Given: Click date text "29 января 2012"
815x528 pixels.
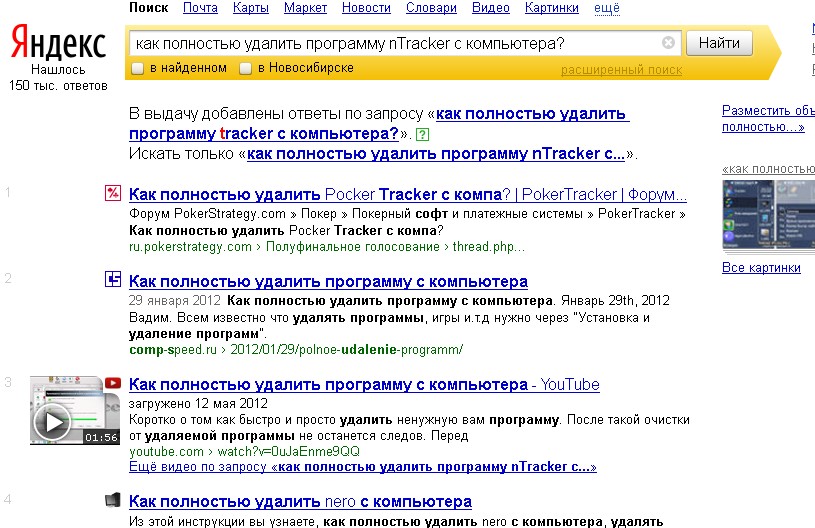Looking at the screenshot, I should [x=175, y=300].
